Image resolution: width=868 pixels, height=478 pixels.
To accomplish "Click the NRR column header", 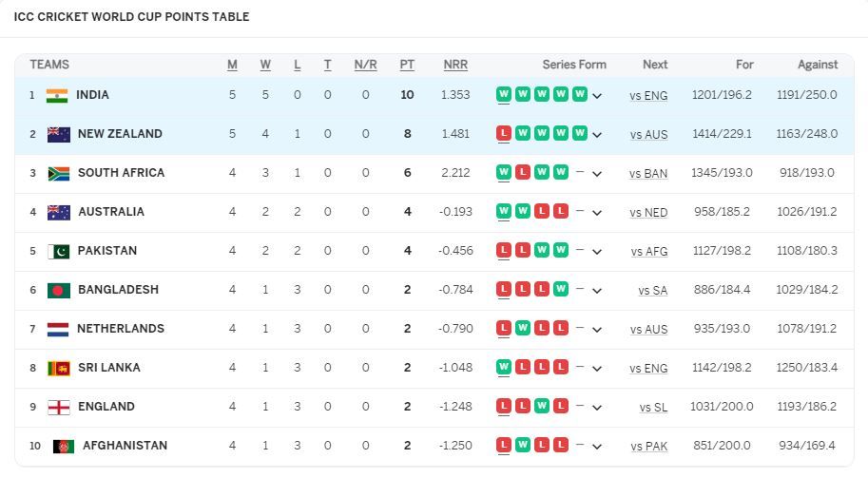I will (x=455, y=65).
